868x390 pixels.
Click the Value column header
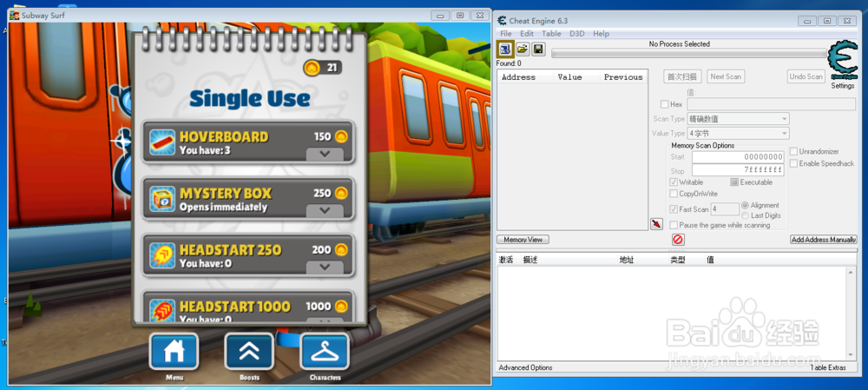click(577, 77)
